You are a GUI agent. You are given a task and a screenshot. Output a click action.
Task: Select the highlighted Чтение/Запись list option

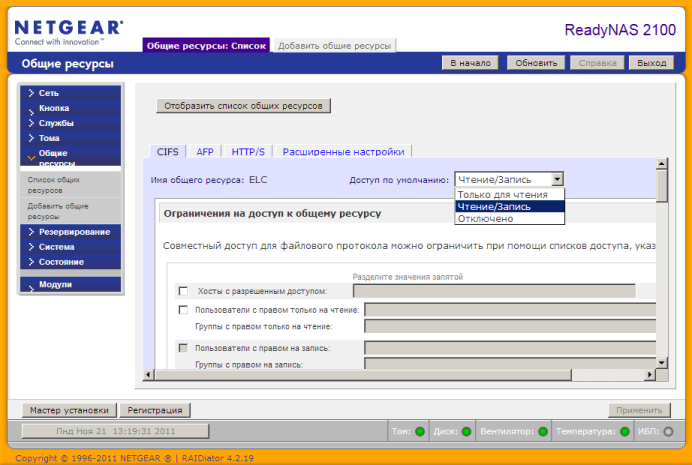[x=509, y=206]
